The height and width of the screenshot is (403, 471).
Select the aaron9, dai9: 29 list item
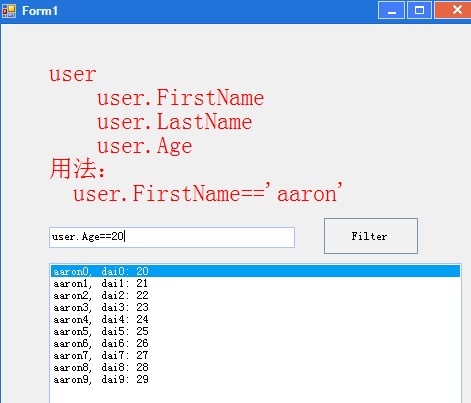255,379
